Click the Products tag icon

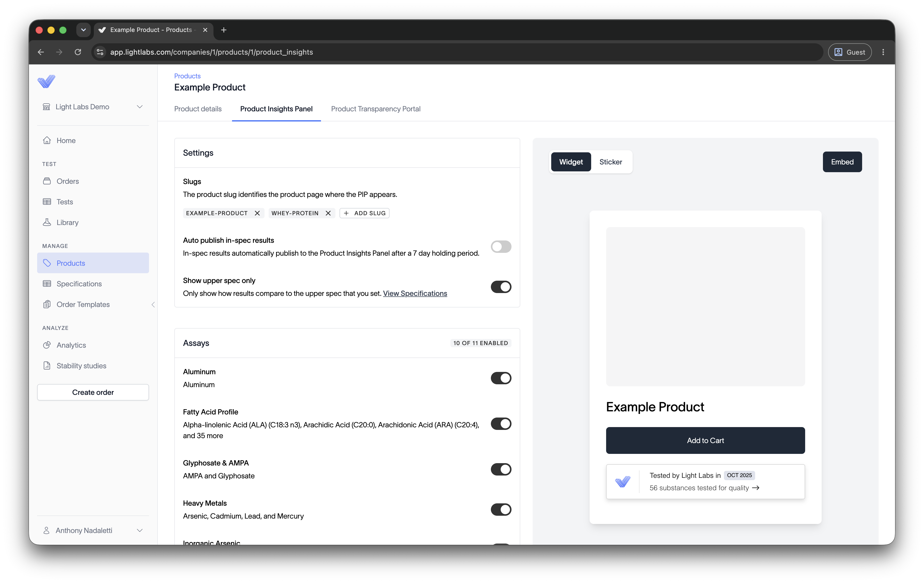tap(47, 263)
